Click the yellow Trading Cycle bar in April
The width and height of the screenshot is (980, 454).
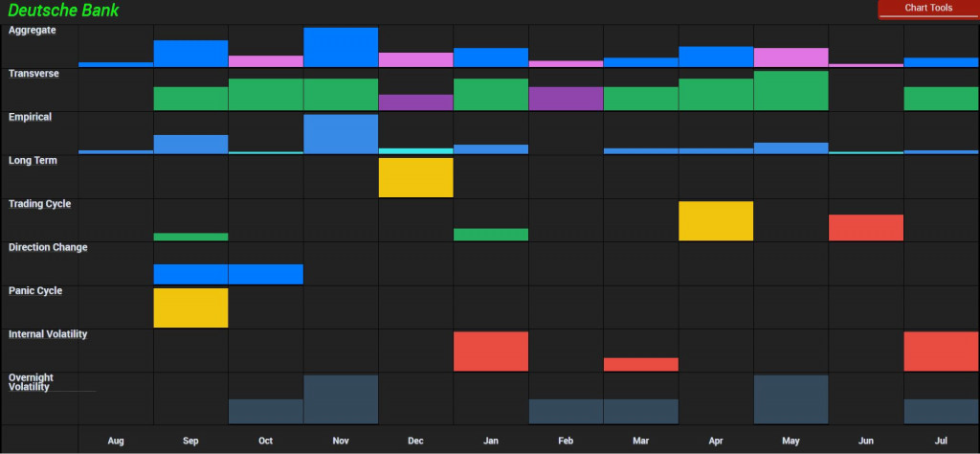(x=716, y=220)
